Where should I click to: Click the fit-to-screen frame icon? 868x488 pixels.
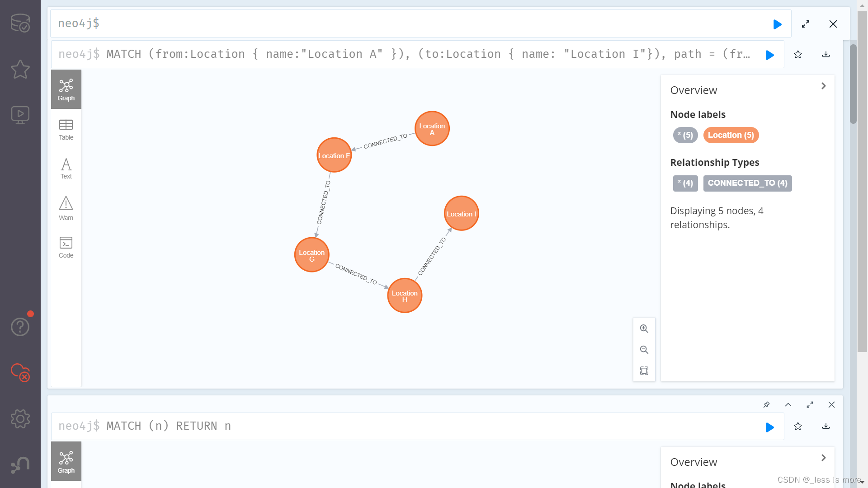(644, 370)
